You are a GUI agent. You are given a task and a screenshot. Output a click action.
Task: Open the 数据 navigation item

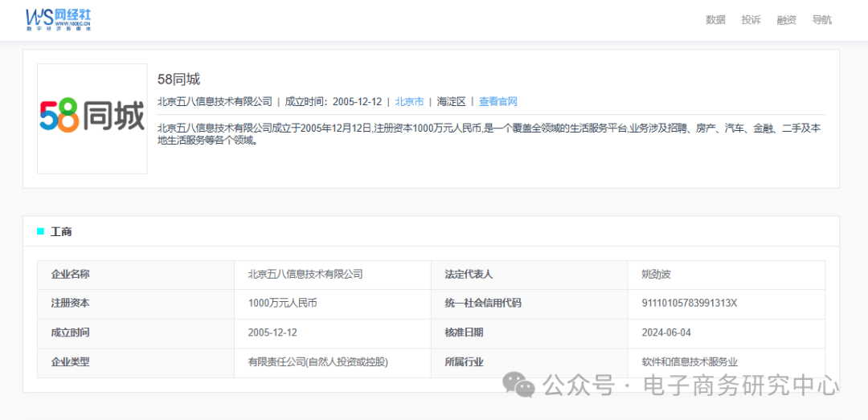coord(715,20)
